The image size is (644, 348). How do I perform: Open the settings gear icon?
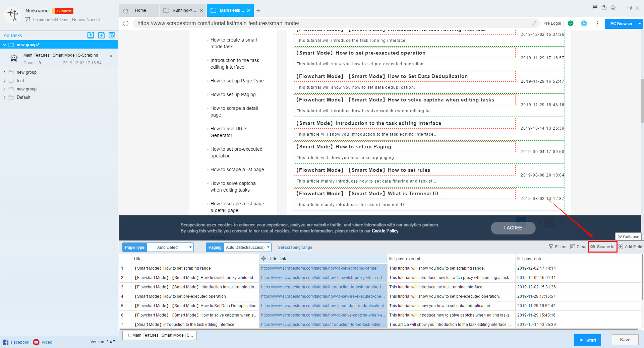[x=613, y=8]
